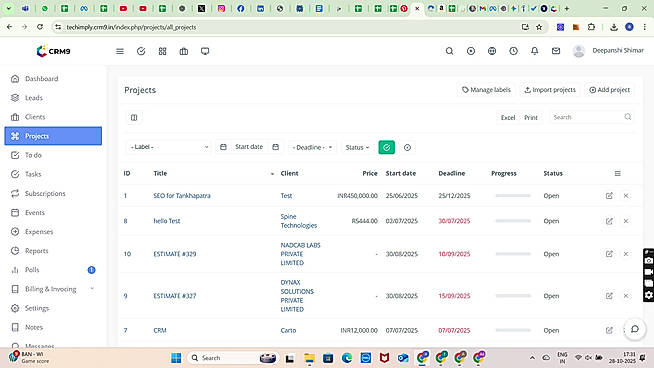Screen dimensions: 654x368
Task: Open Clients in the sidebar
Action: [53, 117]
